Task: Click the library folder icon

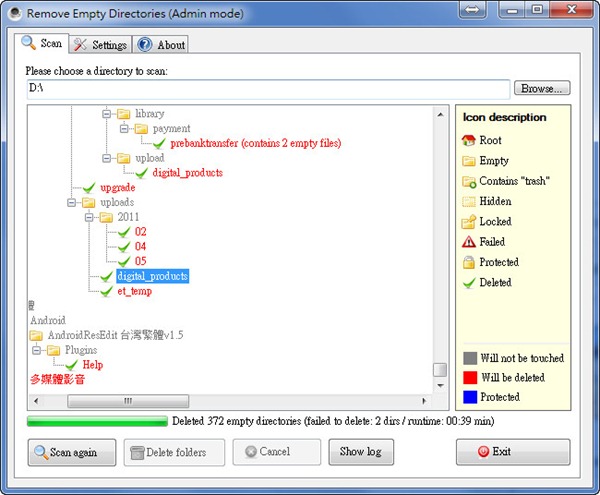Action: 123,114
